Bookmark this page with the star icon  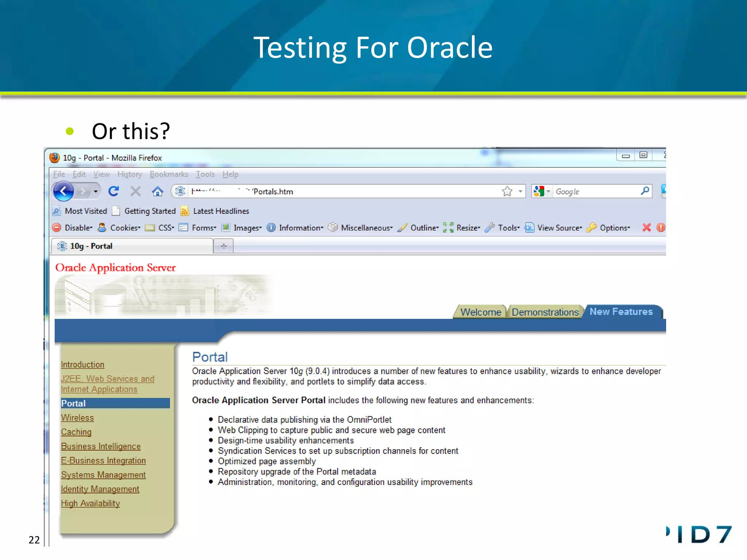[x=507, y=191]
